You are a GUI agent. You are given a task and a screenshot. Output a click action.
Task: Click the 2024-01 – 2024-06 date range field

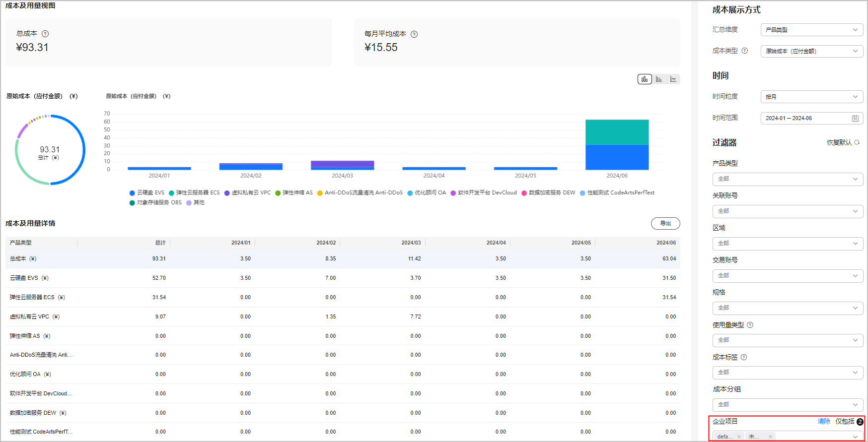(x=812, y=119)
